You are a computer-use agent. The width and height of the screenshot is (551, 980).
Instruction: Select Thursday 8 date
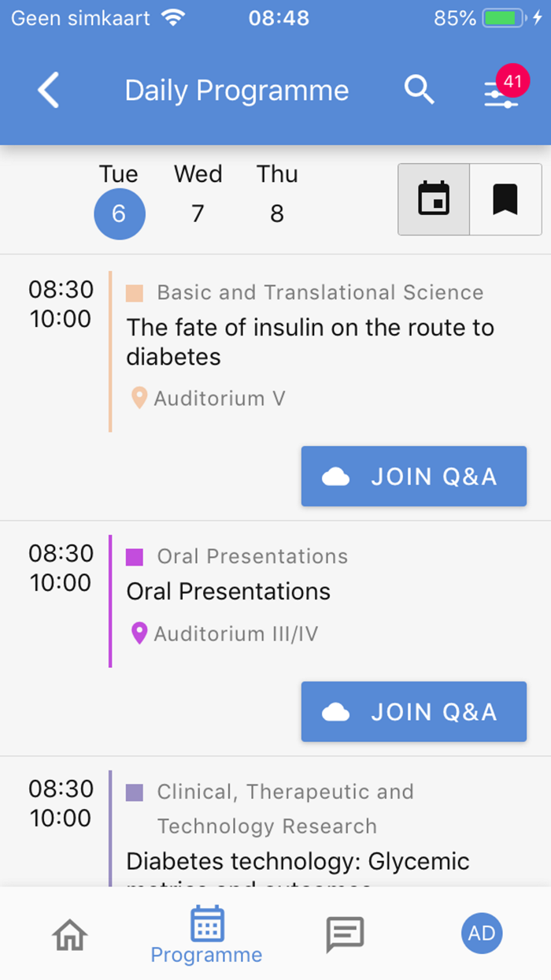(277, 213)
